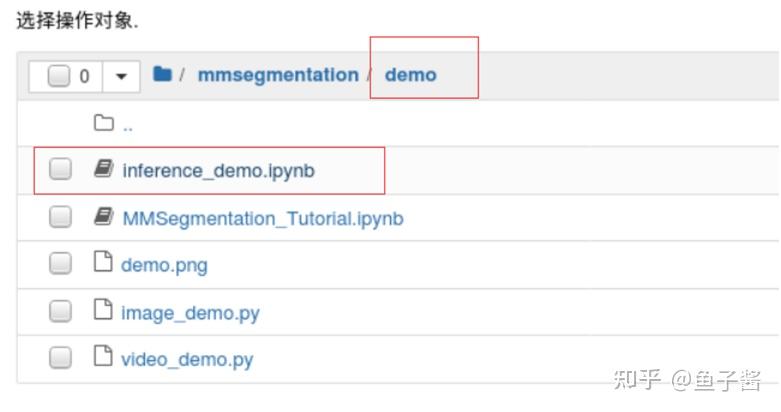This screenshot has height=412, width=781.
Task: Open the video_demo.py file
Action: click(x=187, y=359)
